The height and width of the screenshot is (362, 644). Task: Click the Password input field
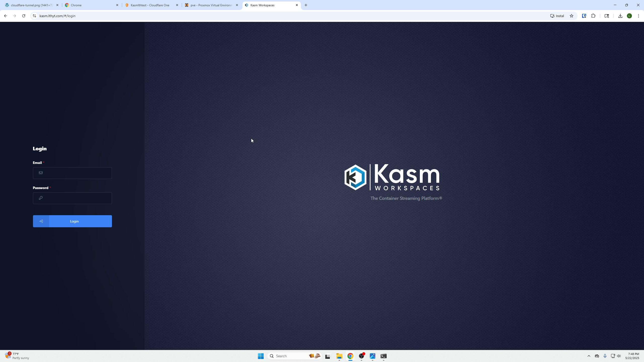pos(75,198)
